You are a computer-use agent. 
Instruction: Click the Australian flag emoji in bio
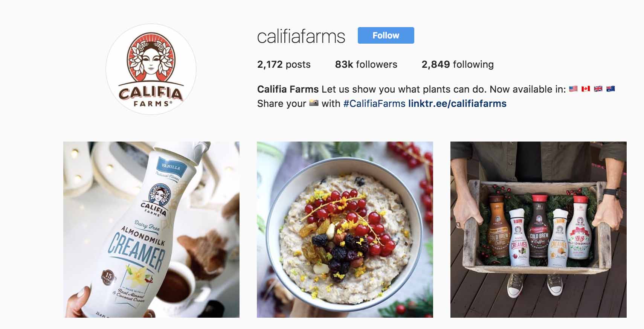click(x=610, y=89)
